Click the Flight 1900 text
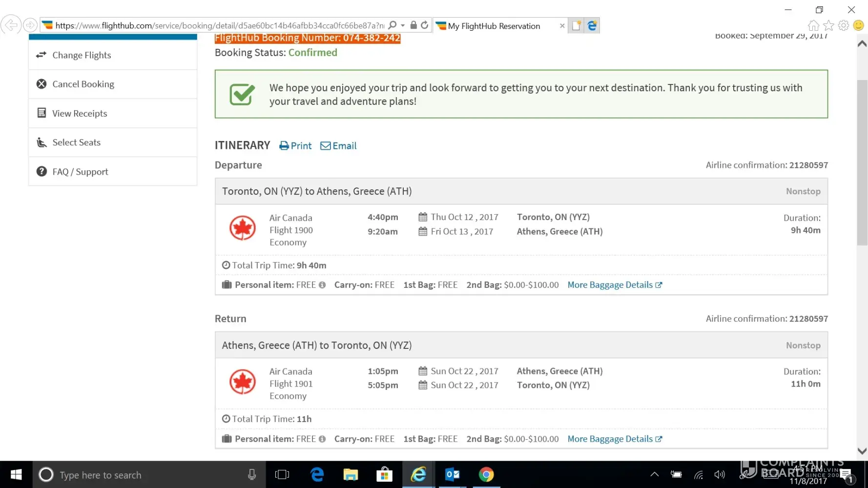This screenshot has width=868, height=488. [291, 230]
